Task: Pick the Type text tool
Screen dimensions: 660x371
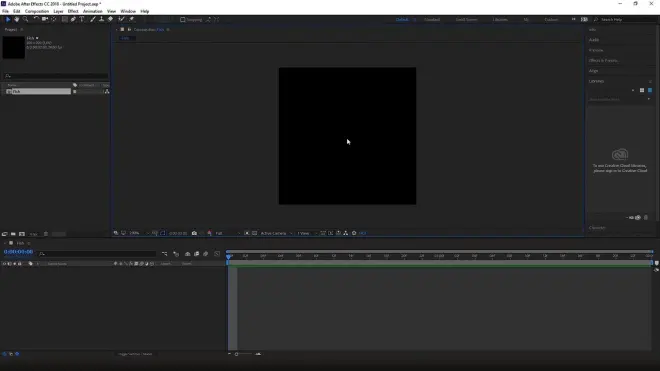Action: pos(82,19)
